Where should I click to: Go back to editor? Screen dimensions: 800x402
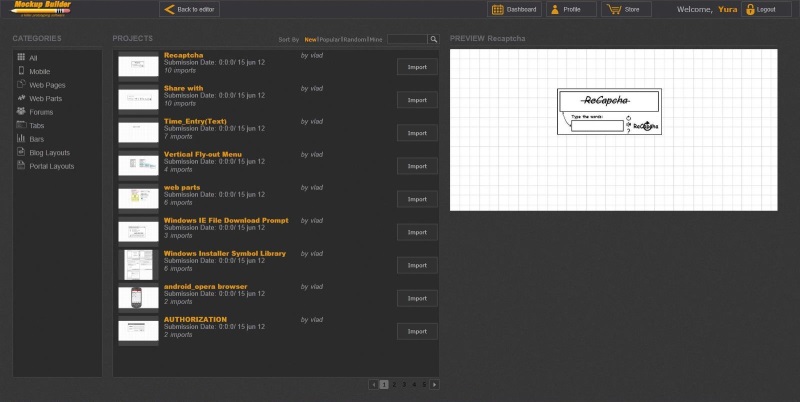coord(189,9)
